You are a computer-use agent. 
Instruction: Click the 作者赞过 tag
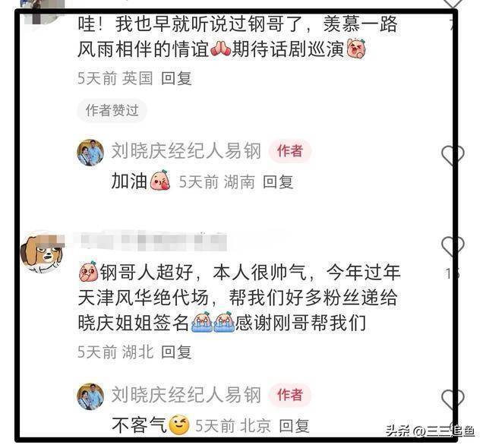[x=112, y=110]
